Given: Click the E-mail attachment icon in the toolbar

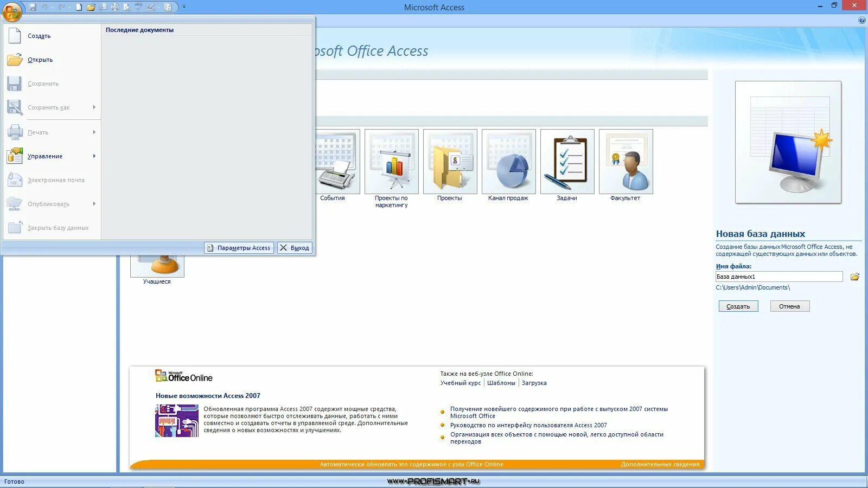Looking at the screenshot, I should click(x=103, y=7).
